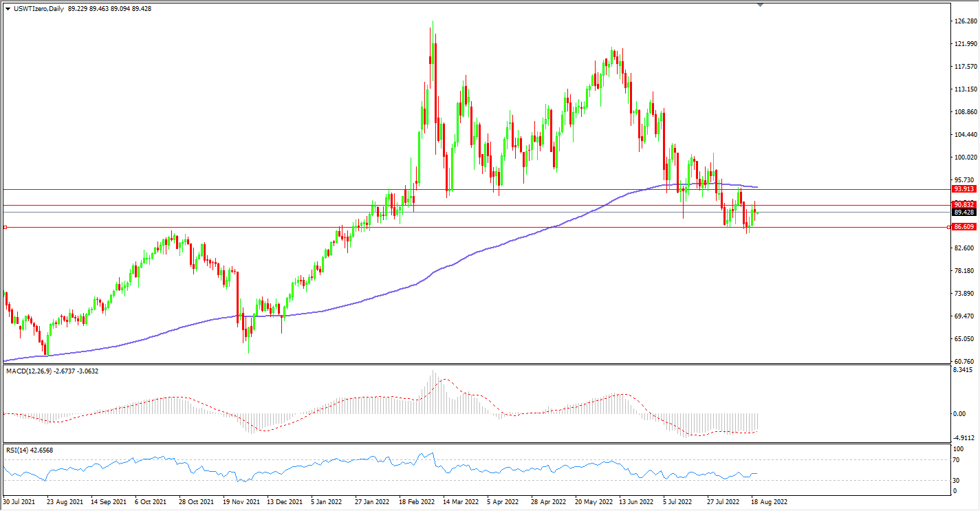Select the red 93.913 price level tag
Screen dimensions: 980x511
(x=964, y=189)
